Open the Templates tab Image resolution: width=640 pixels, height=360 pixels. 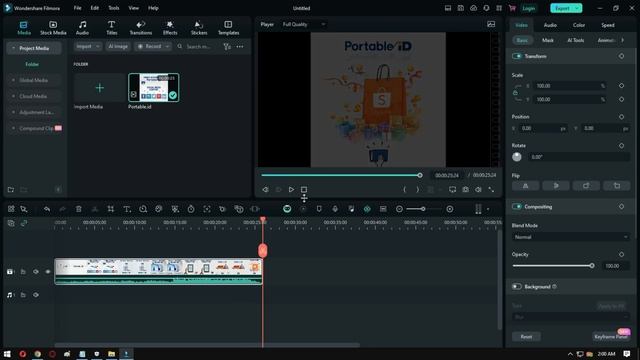click(228, 28)
